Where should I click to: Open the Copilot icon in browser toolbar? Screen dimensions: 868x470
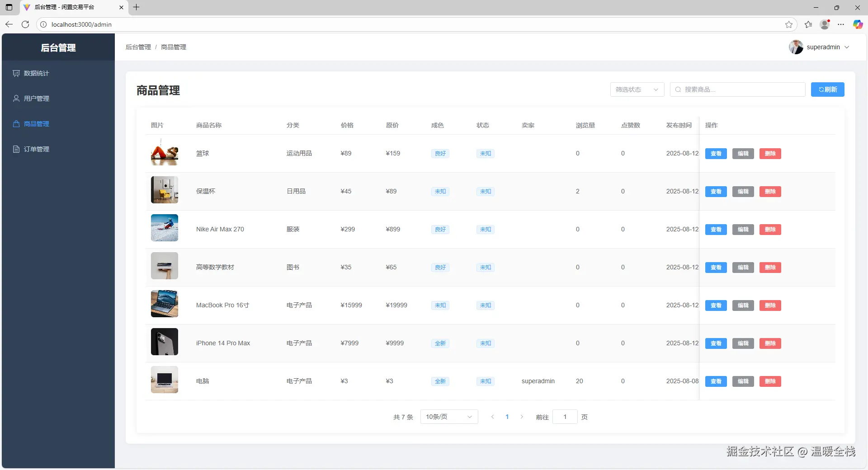[x=858, y=24]
